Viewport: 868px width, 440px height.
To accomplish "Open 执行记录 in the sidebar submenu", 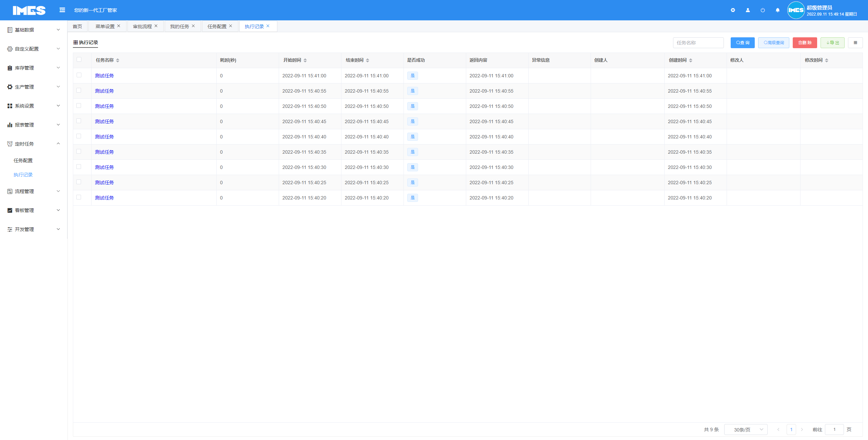I will [23, 175].
